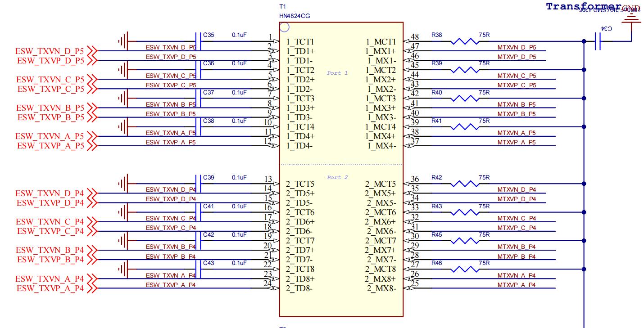The image size is (644, 328).
Task: Click the MTXVP_A_P4 net label
Action: click(517, 285)
